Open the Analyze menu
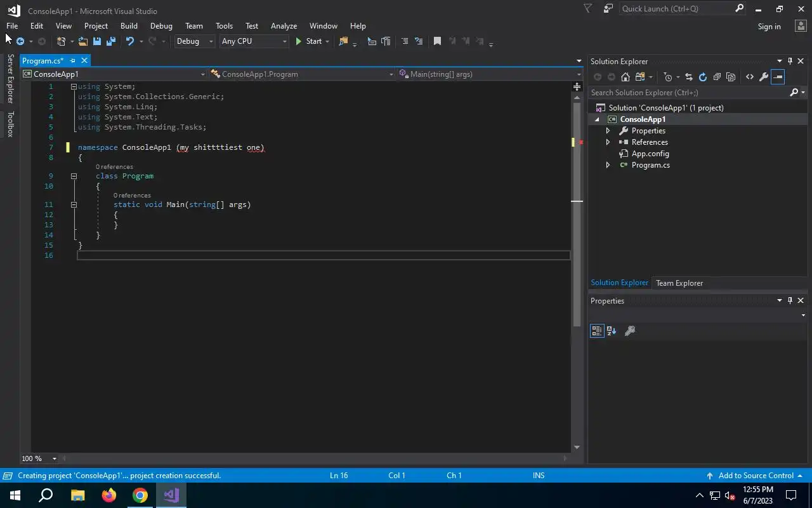Viewport: 812px width, 508px height. click(284, 26)
